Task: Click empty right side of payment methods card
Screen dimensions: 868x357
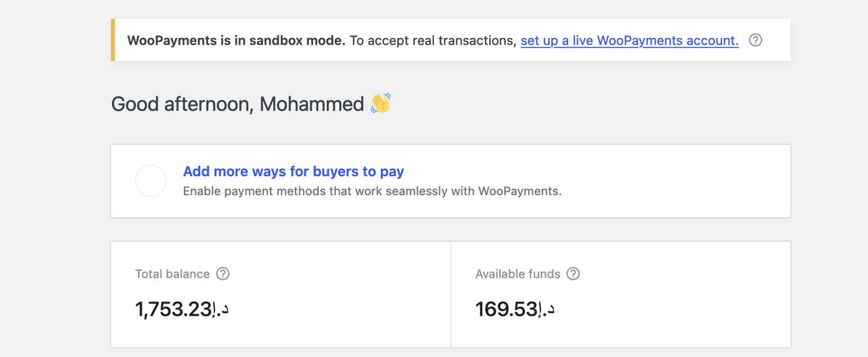Action: (x=678, y=181)
